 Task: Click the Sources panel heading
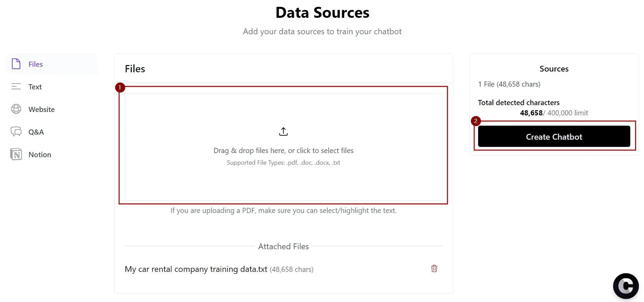tap(554, 68)
